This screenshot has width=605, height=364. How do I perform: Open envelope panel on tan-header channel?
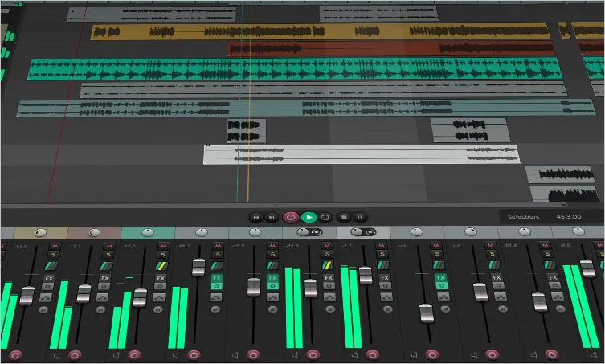point(46,297)
